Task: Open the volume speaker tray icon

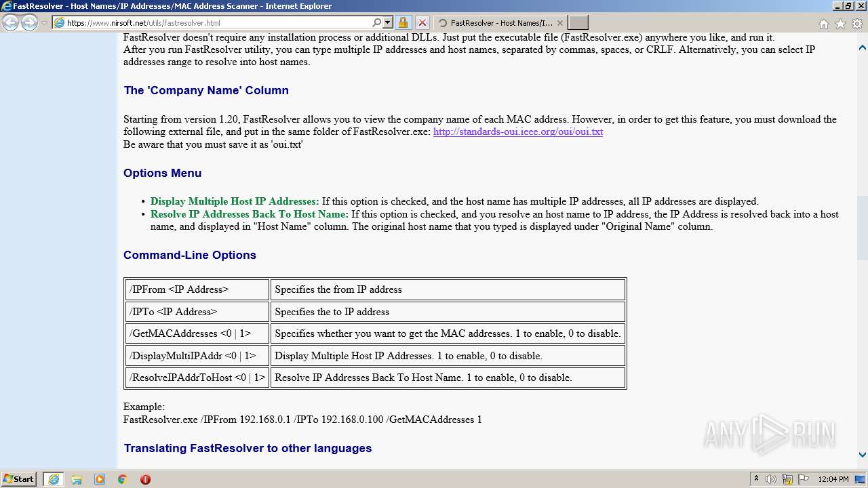Action: tap(771, 479)
